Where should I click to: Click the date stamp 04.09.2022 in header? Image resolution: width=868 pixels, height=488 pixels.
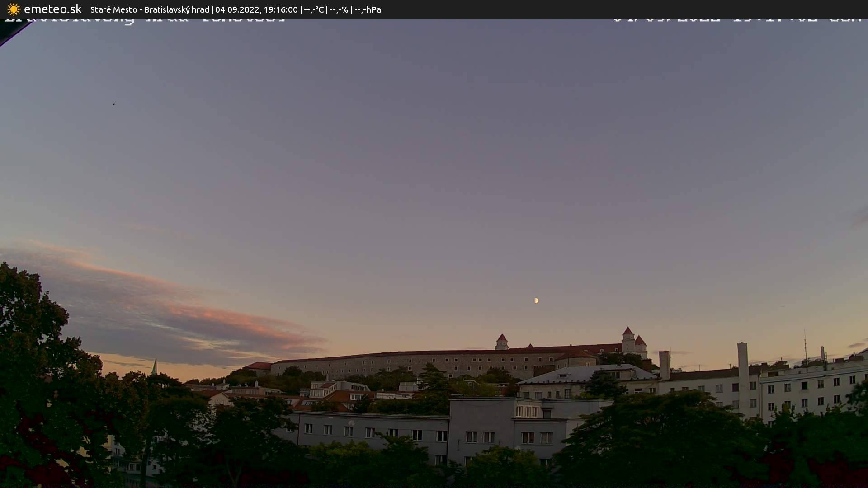pyautogui.click(x=237, y=9)
